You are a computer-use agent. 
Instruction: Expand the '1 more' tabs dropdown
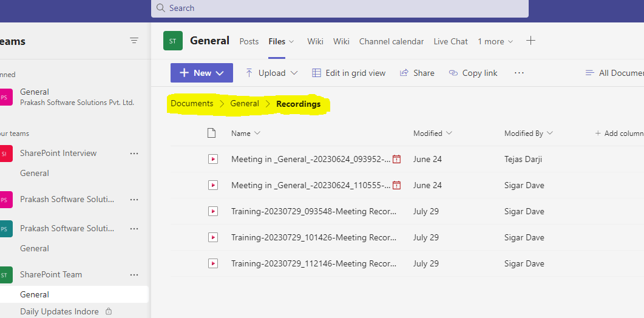[x=495, y=41]
